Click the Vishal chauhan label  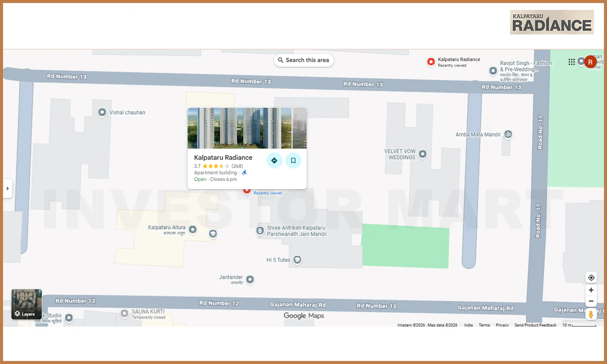(x=127, y=113)
